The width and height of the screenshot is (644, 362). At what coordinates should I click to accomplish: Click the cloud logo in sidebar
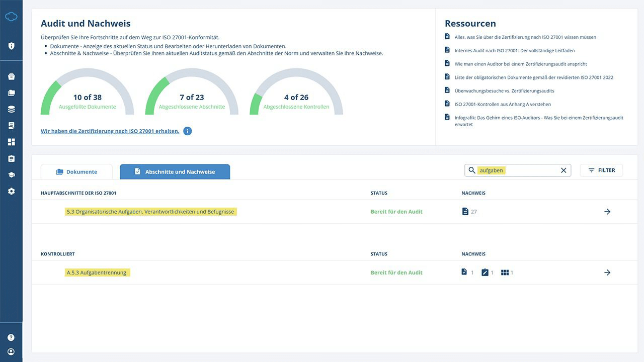pos(11,17)
